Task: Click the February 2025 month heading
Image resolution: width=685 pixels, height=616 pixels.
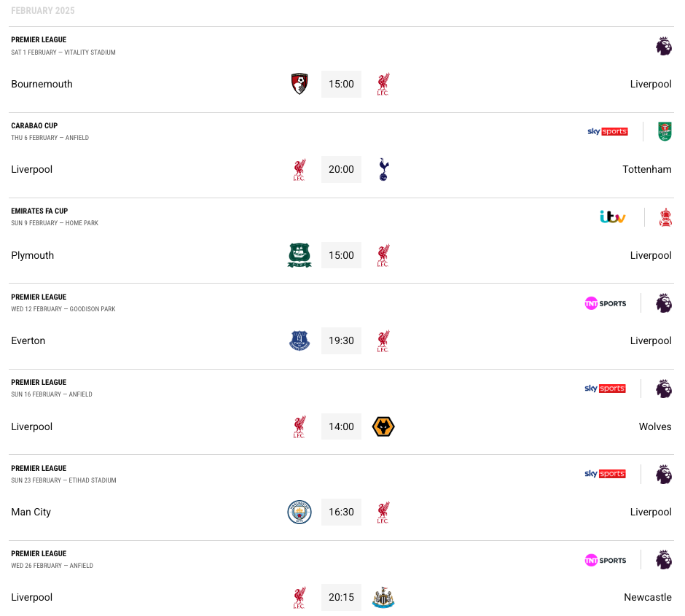Action: (43, 10)
